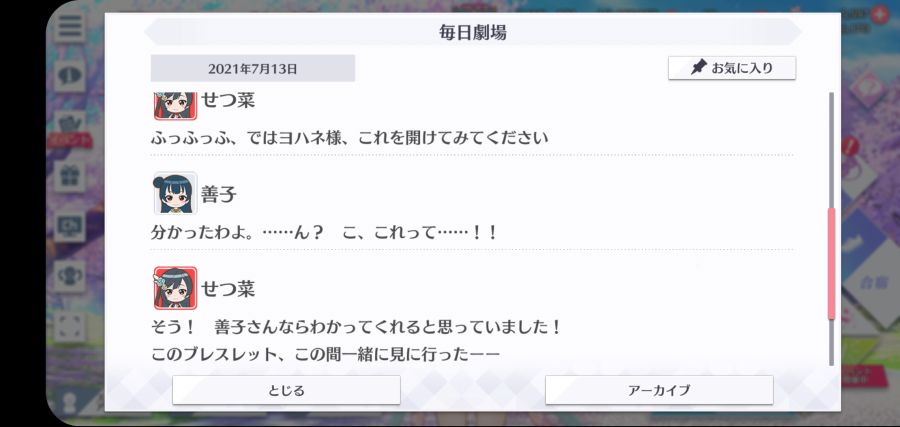900x427 pixels.
Task: Click the red plus icon top right
Action: (879, 15)
